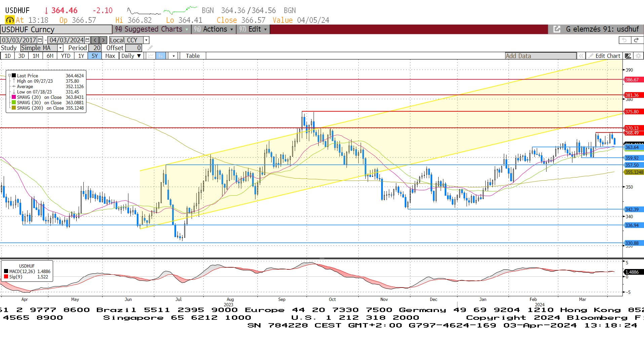Click the double-chevron collapse icon beside Add Data
The height and width of the screenshot is (344, 644).
coord(581,56)
